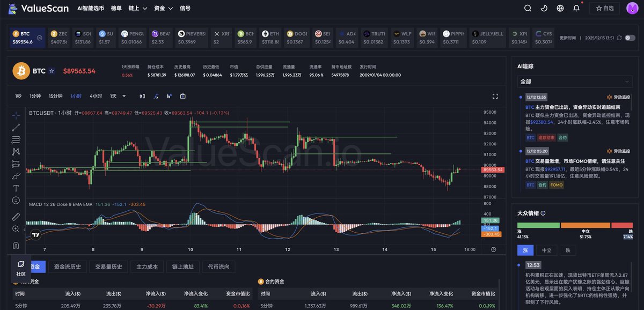Viewport: 644px width, 310px height.
Task: Select the 1小时 timeframe
Action: [x=76, y=96]
